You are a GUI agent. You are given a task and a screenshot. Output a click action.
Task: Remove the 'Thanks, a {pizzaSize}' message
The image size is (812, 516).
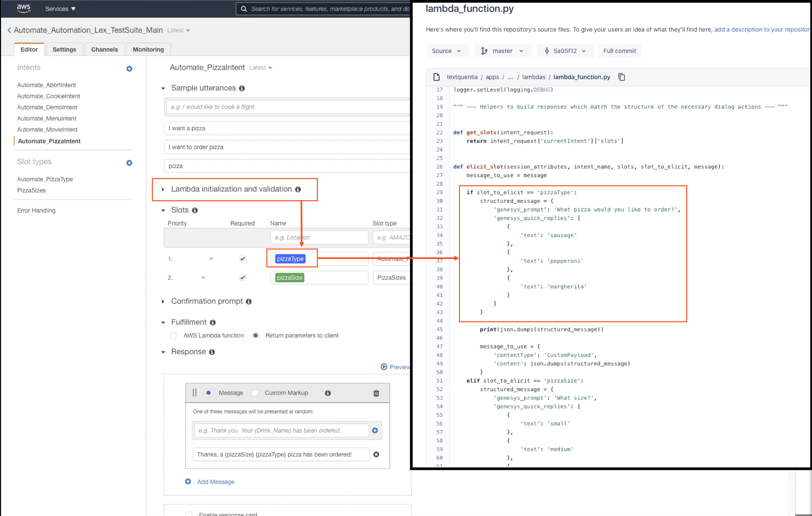(376, 454)
